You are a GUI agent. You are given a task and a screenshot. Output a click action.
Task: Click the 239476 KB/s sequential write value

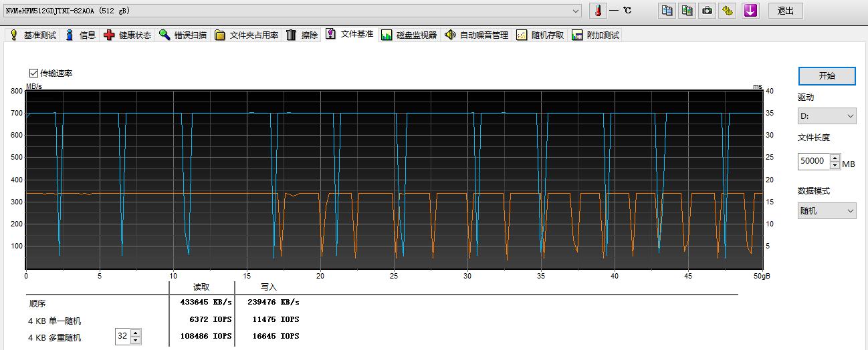(x=273, y=302)
